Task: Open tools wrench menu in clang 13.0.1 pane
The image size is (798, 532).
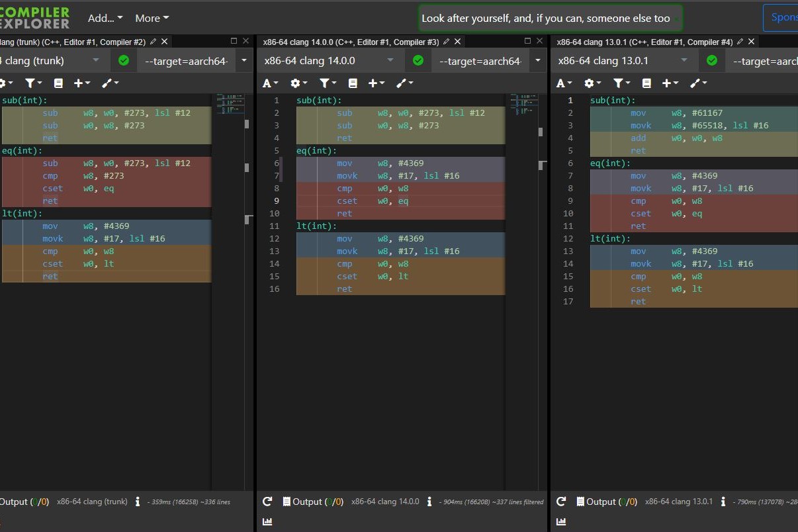Action: [698, 83]
